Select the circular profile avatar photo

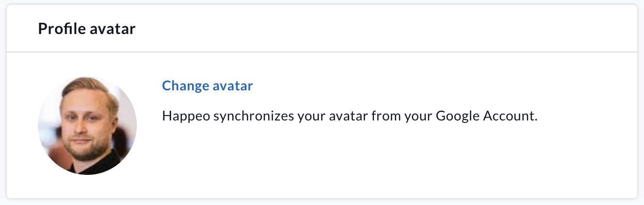87,125
